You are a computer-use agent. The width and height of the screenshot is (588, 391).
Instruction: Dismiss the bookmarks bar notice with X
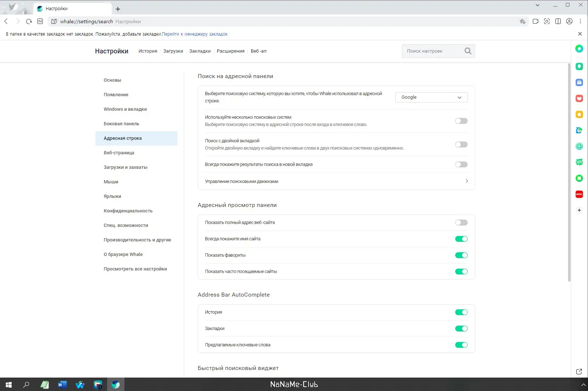(580, 34)
